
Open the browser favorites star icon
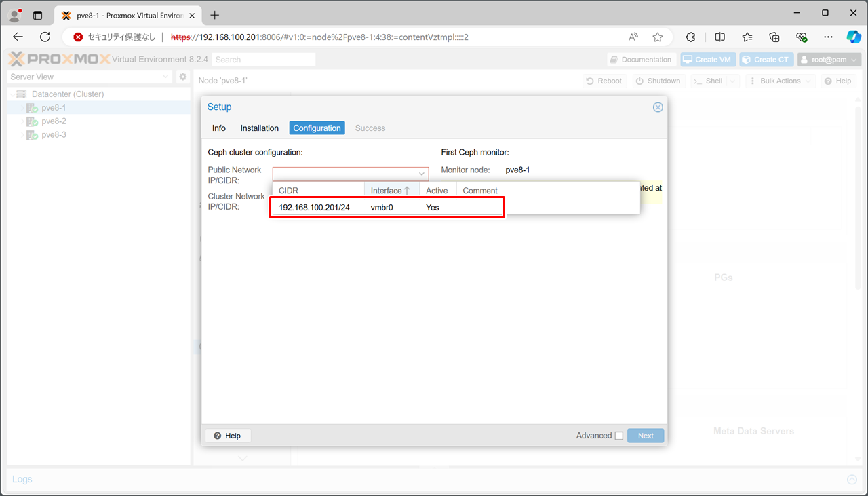pos(657,37)
